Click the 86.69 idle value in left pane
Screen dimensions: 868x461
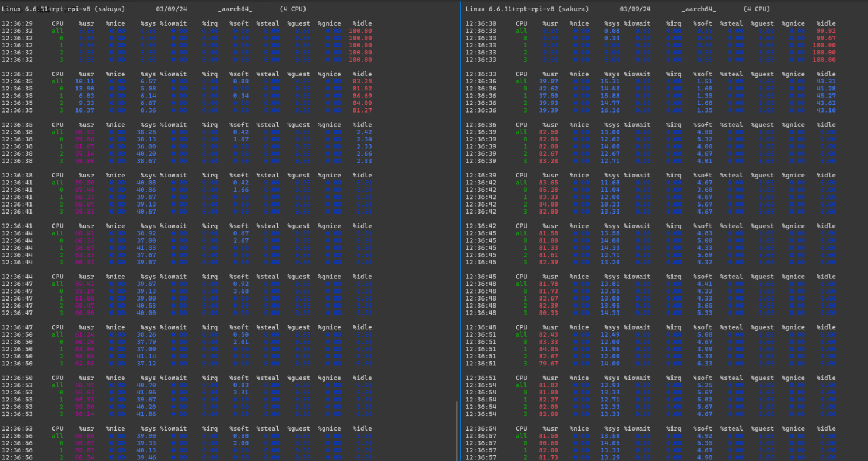(362, 96)
